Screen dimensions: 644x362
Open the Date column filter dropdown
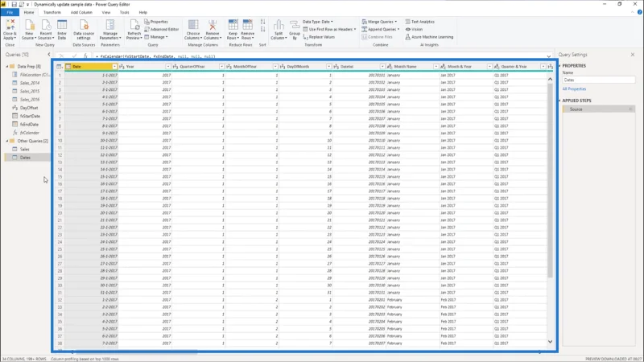(114, 67)
